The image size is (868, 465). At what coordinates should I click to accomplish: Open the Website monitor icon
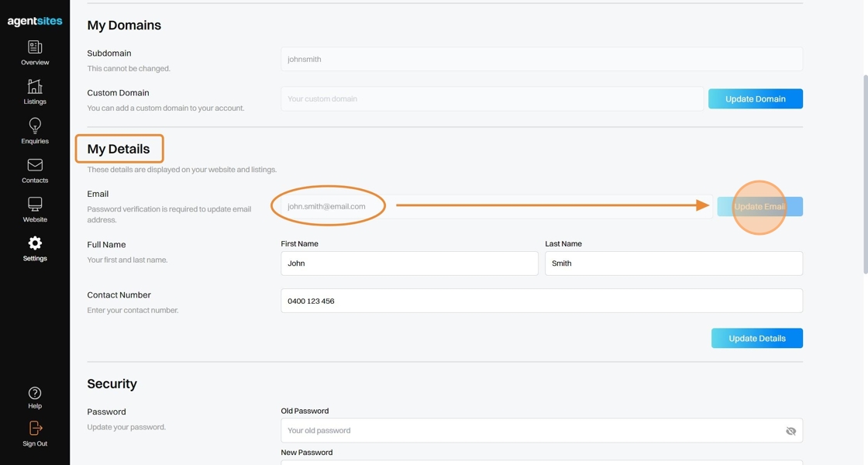[35, 205]
